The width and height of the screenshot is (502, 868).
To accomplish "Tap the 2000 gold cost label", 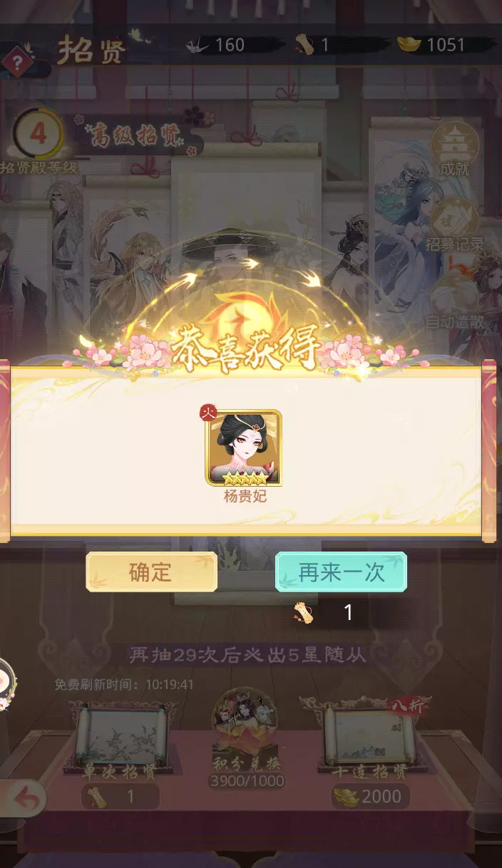I will click(371, 796).
